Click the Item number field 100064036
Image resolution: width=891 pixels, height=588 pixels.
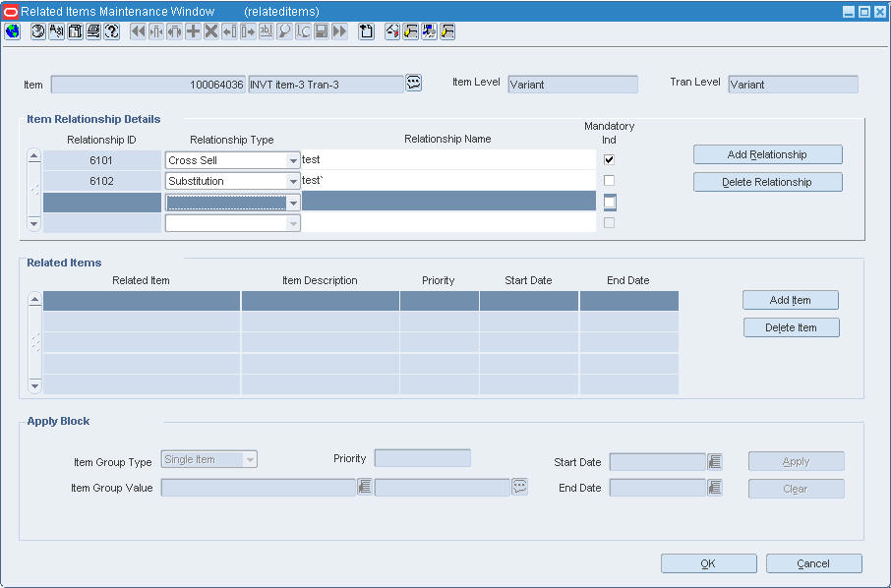click(148, 85)
